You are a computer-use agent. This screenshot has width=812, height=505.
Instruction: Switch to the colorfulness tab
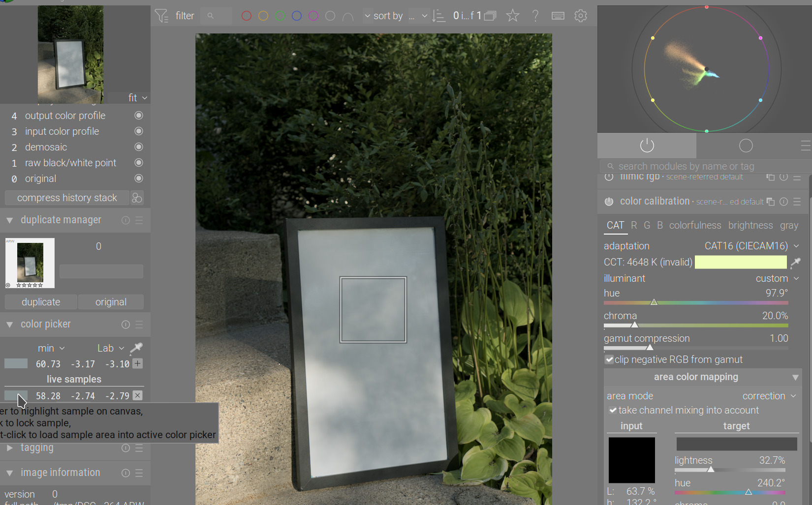[x=695, y=225]
